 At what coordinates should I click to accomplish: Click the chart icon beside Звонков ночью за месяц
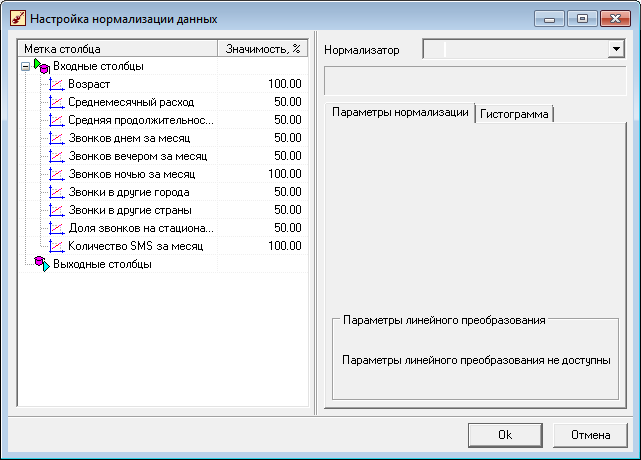(x=56, y=174)
